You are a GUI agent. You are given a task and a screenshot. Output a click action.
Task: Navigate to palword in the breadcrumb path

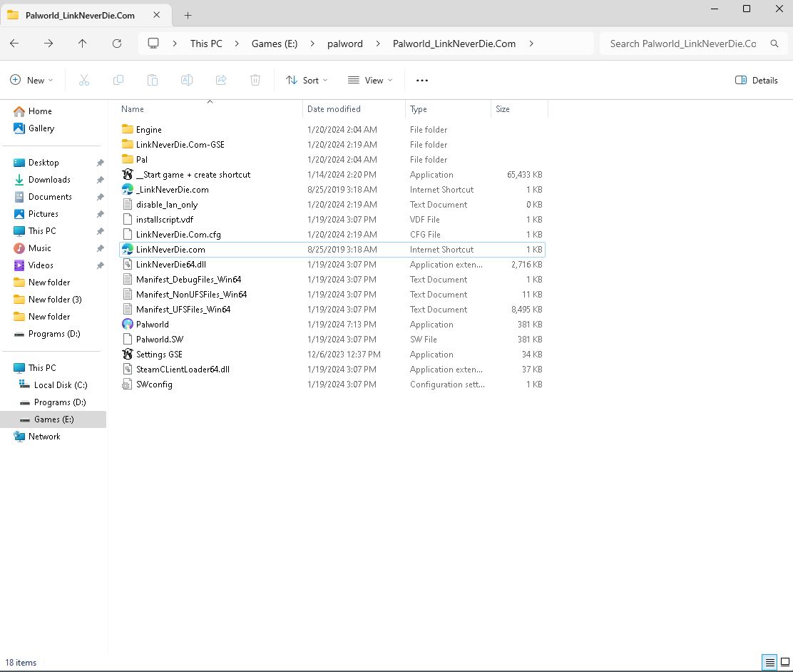345,44
